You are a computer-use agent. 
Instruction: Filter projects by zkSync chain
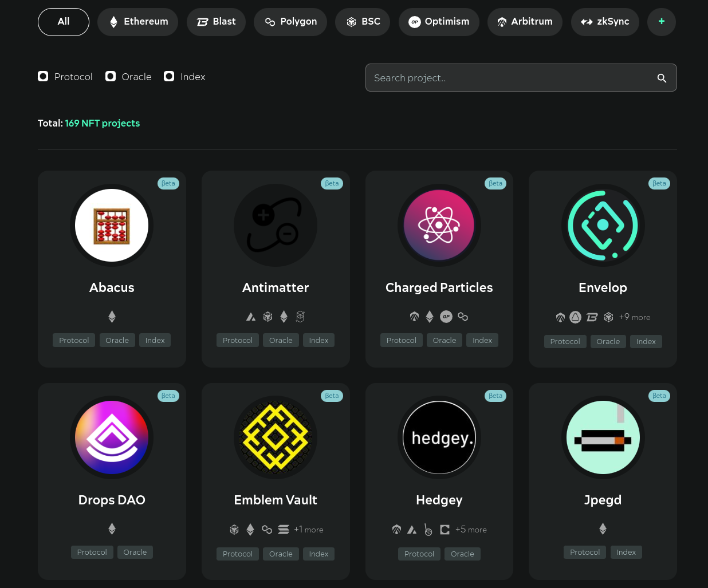605,22
